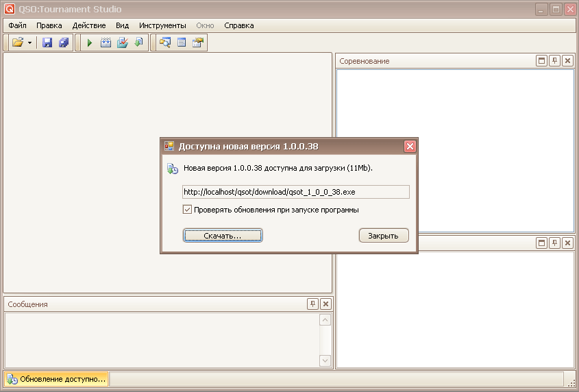
Task: Open the Вид menu
Action: point(122,25)
